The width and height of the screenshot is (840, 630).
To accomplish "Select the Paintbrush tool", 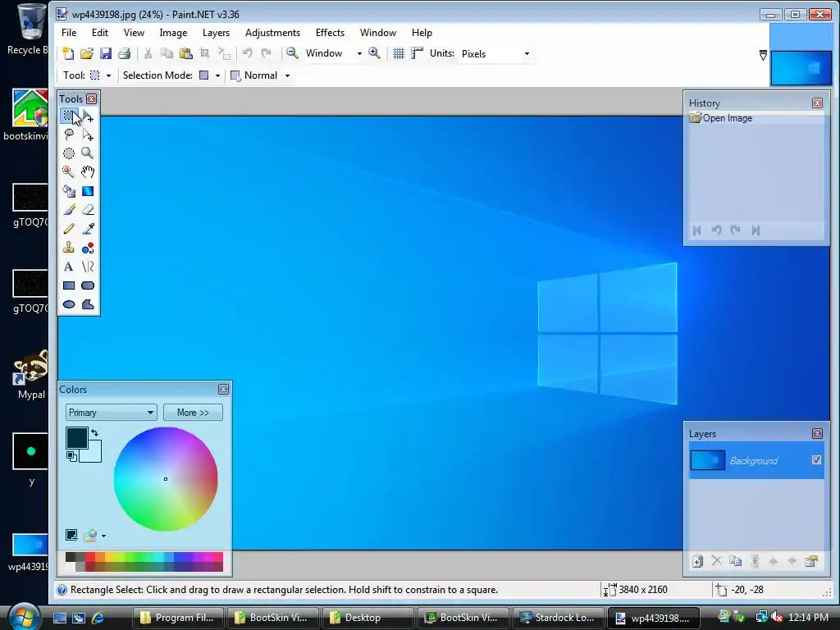I will (69, 210).
